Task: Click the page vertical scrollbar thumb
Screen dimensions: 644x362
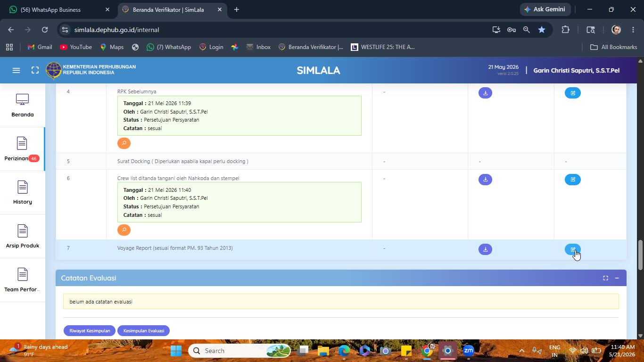Action: (640, 255)
